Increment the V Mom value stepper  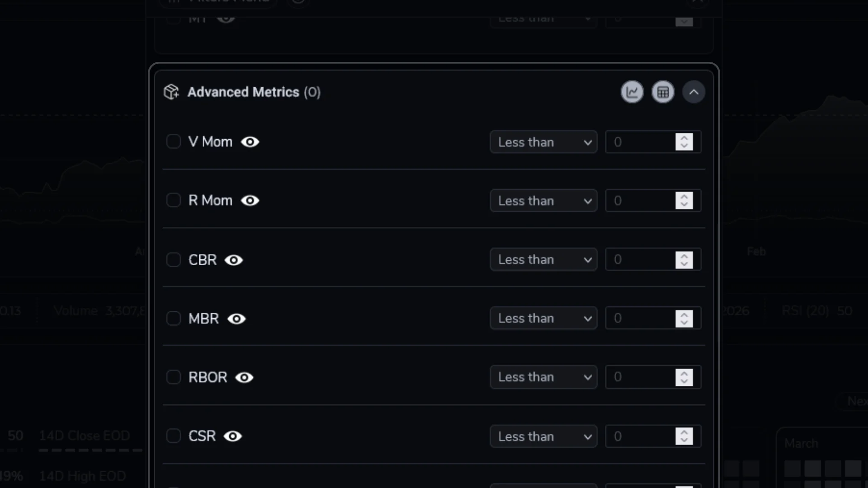(x=684, y=138)
